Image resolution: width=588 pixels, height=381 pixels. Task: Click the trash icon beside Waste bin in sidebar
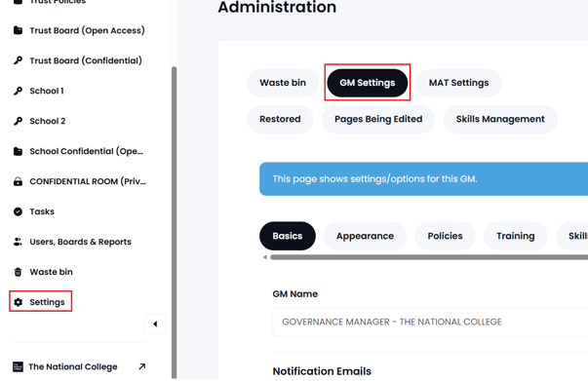[18, 272]
